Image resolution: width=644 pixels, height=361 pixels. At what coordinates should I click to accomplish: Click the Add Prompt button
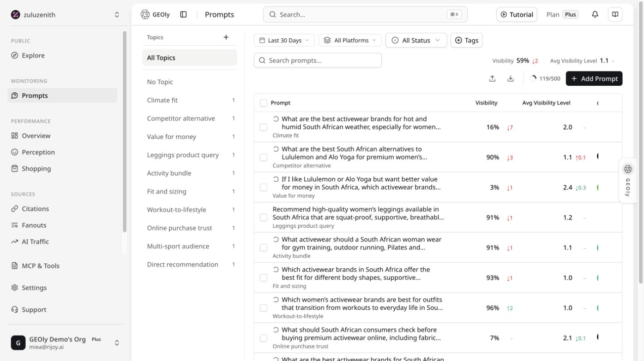[594, 78]
